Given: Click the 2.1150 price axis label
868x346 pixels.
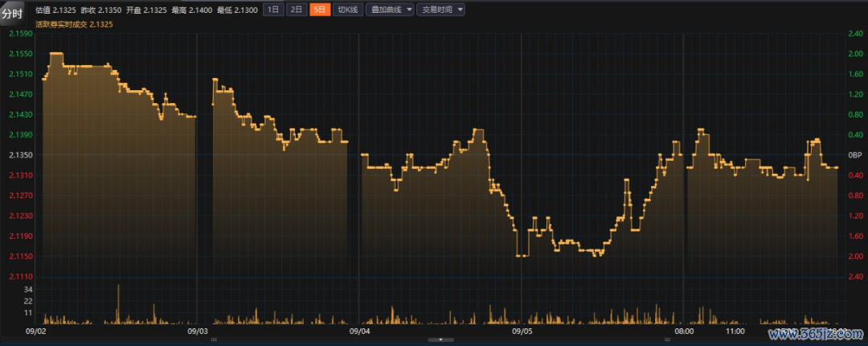Looking at the screenshot, I should click(21, 257).
